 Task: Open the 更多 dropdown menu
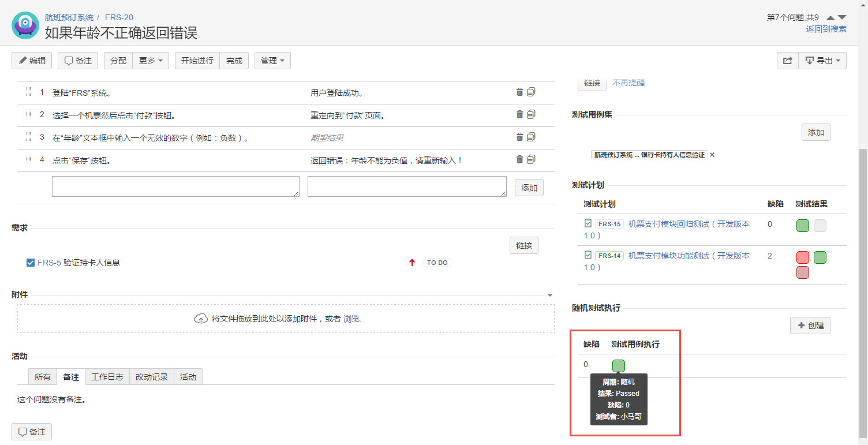pos(151,61)
